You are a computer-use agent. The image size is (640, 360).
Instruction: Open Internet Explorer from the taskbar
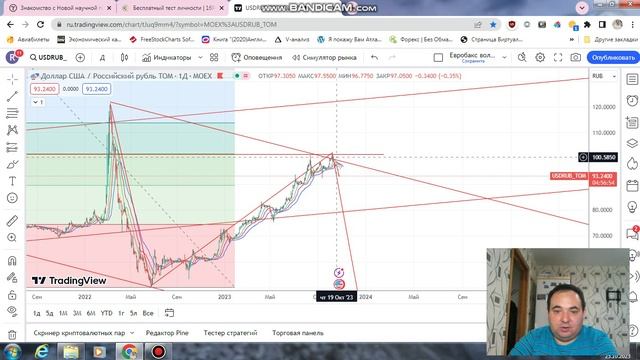tap(41, 352)
